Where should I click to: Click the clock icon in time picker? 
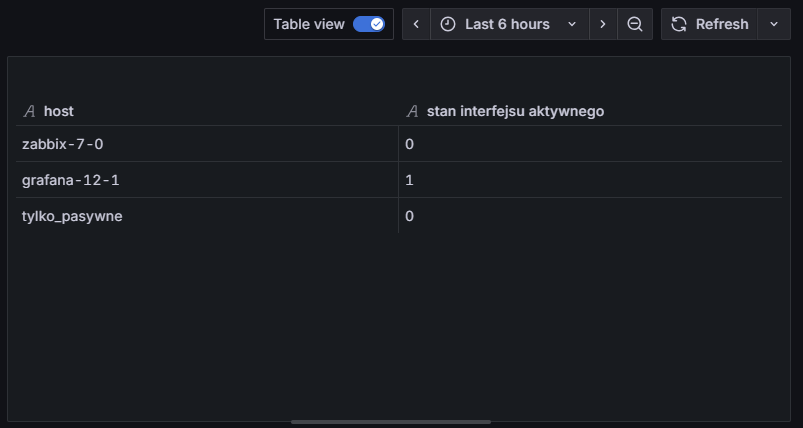(448, 24)
